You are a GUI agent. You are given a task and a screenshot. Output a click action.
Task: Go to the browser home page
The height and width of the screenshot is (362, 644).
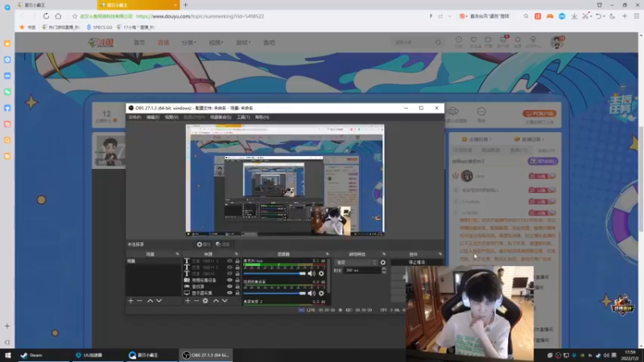58,16
